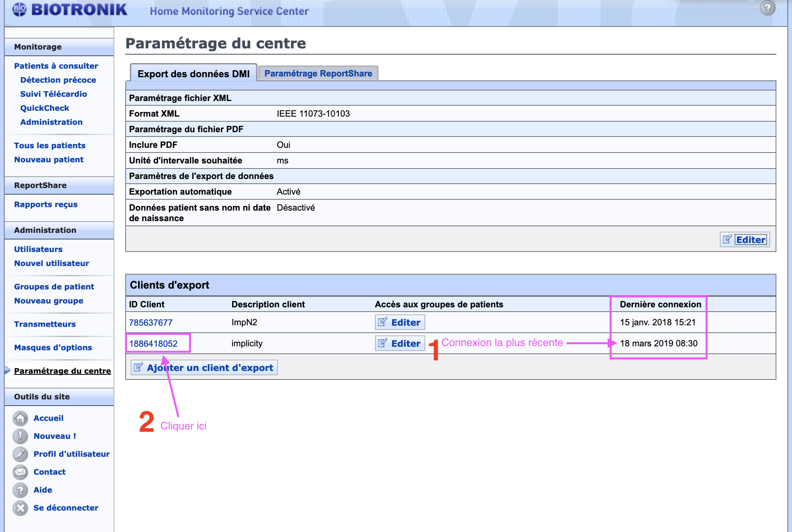Open Masques d'options
The image size is (792, 532).
[53, 348]
